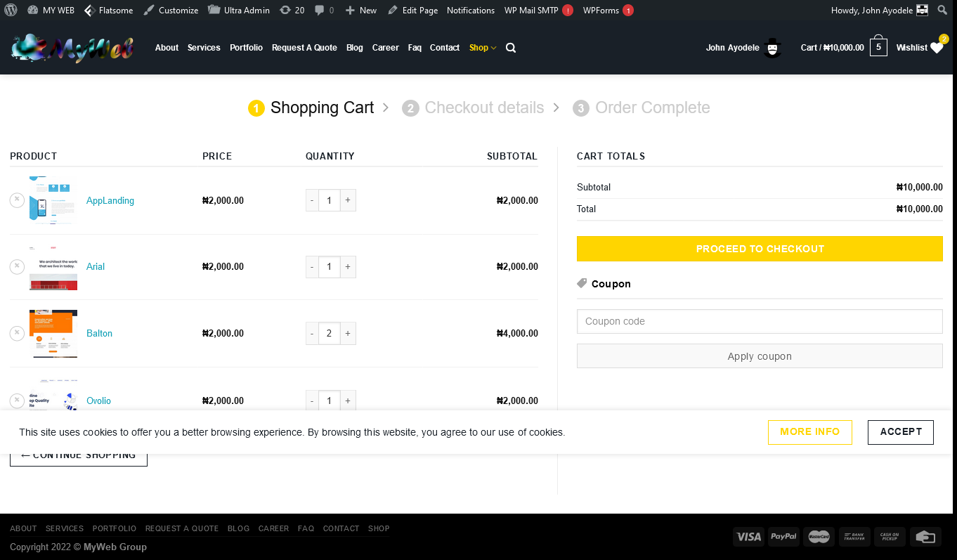Increase AppLanding quantity by one

(348, 200)
